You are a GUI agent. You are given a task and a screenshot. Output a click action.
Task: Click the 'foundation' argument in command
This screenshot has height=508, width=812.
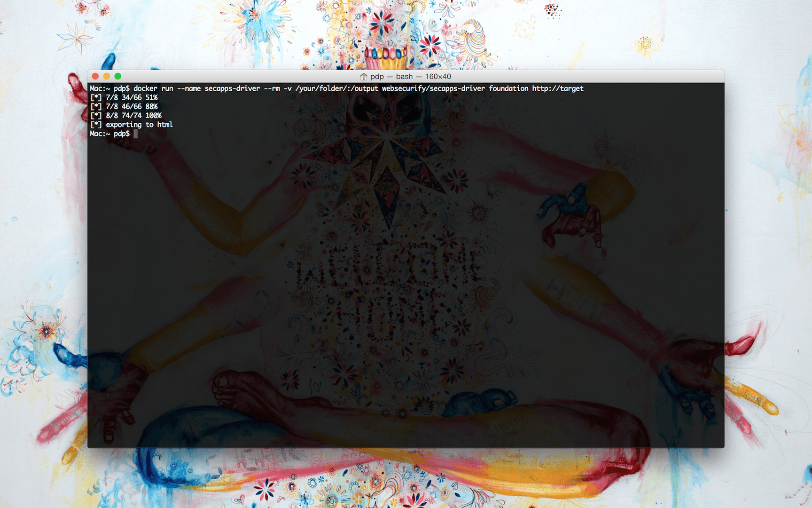(x=508, y=88)
